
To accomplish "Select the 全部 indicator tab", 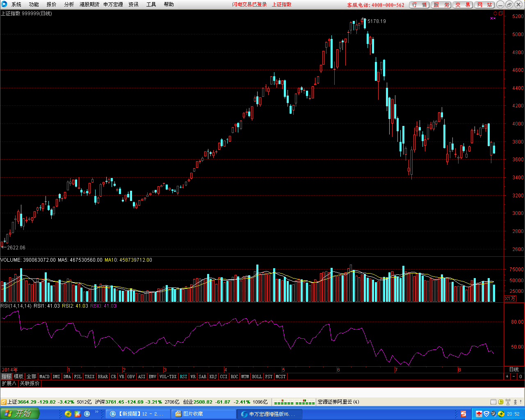I will click(x=32, y=377).
